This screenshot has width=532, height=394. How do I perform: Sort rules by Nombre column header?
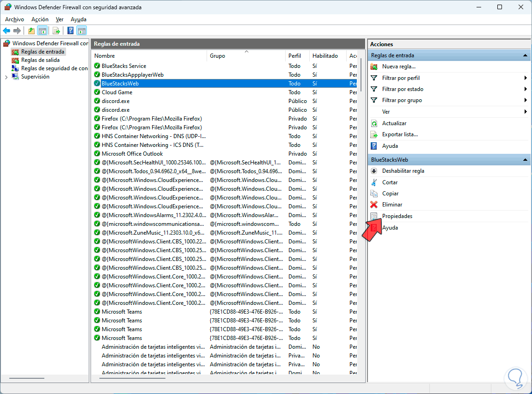coord(149,56)
